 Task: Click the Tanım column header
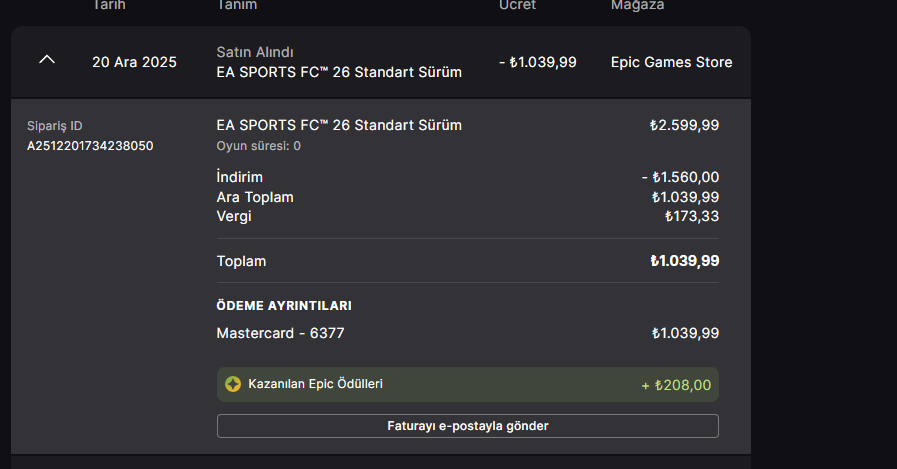237,5
